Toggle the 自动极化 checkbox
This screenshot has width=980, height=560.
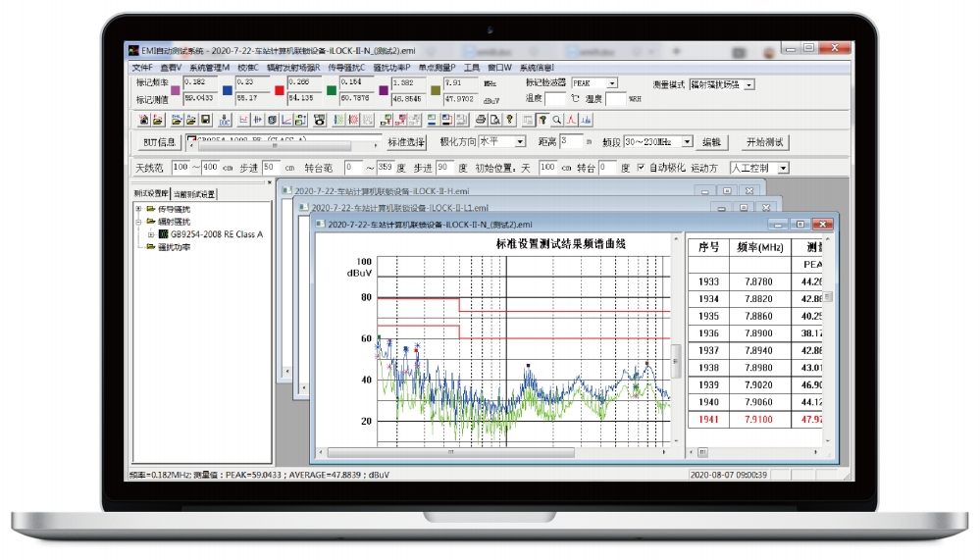coord(642,168)
